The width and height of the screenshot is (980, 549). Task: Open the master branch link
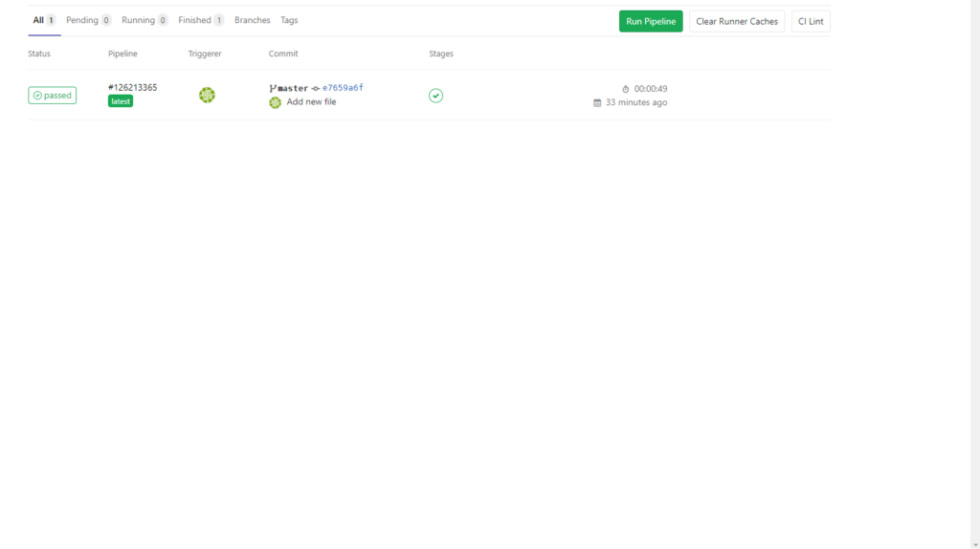(293, 88)
